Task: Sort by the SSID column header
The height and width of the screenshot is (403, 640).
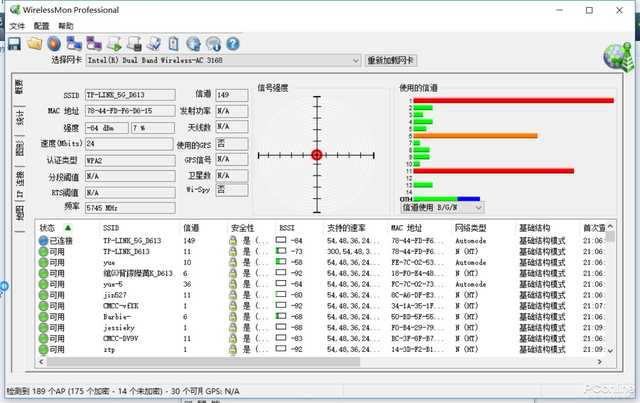Action: [111, 228]
